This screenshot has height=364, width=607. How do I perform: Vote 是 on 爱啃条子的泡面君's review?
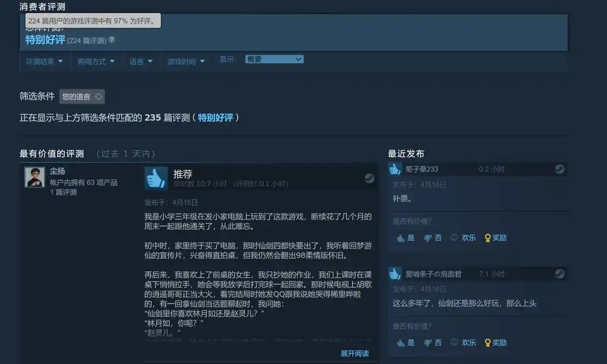pos(406,343)
